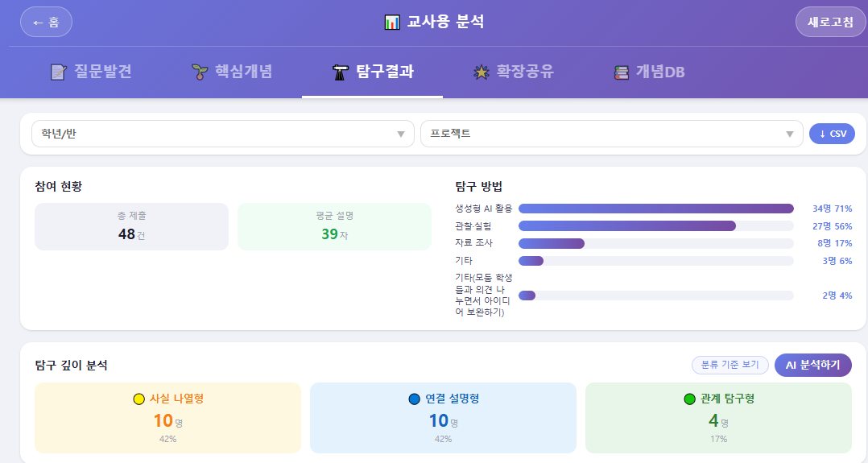Screen dimensions: 868x463
Task: Click the 참여 현황 heading
Action: click(x=58, y=186)
